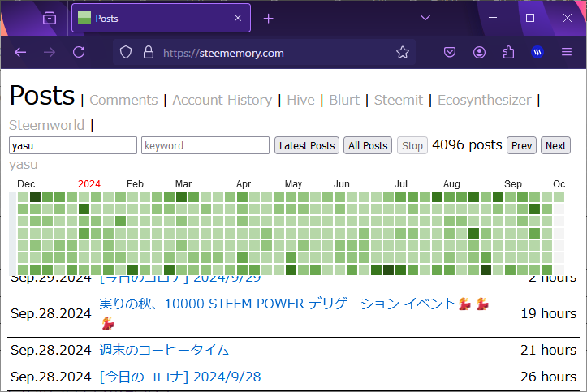
Task: Go to Prev page of posts
Action: [x=521, y=145]
